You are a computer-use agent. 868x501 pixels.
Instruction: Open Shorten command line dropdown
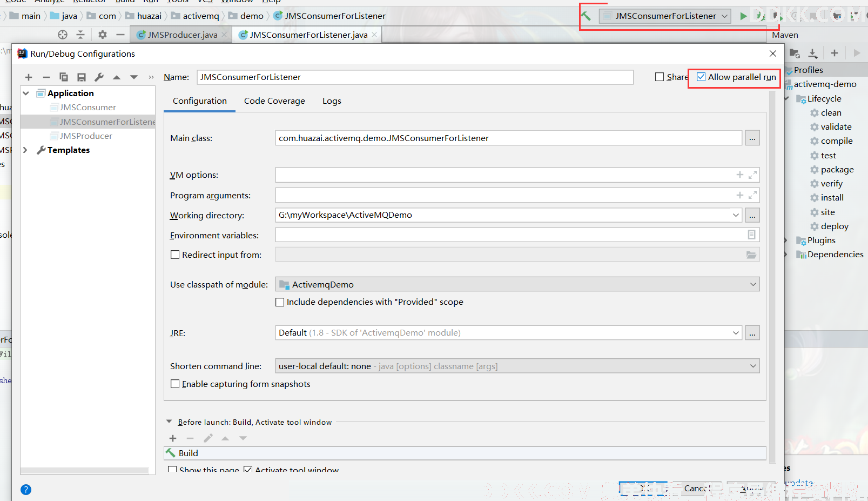[753, 366]
